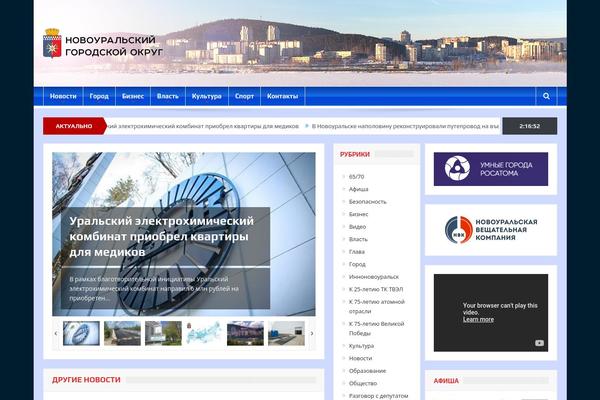Open the Бизнес menu item
The image size is (600, 400).
[x=133, y=96]
